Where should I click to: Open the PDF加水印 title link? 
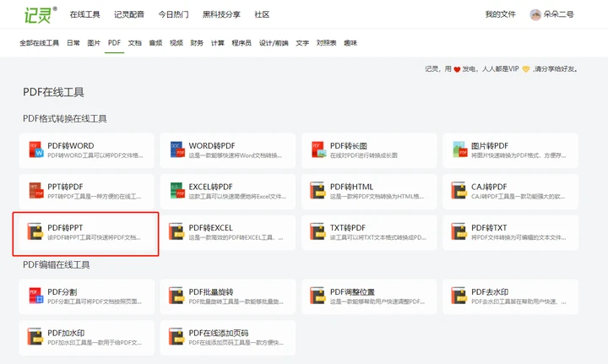pyautogui.click(x=66, y=334)
